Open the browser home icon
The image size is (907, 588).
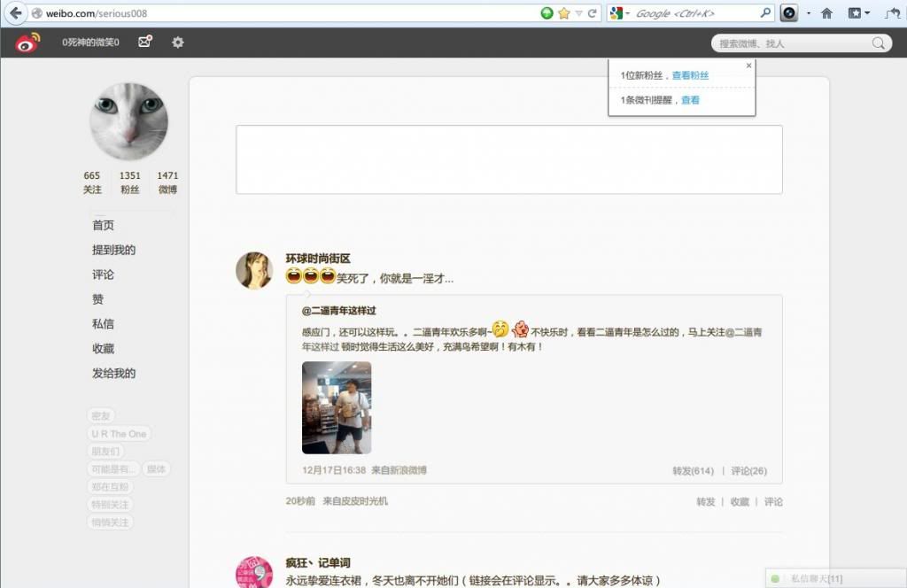[826, 13]
